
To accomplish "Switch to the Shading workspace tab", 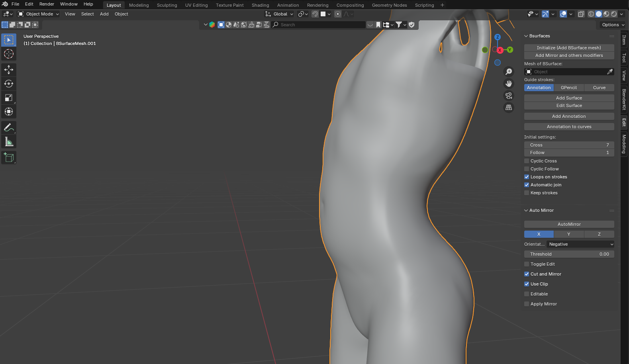I will coord(260,5).
